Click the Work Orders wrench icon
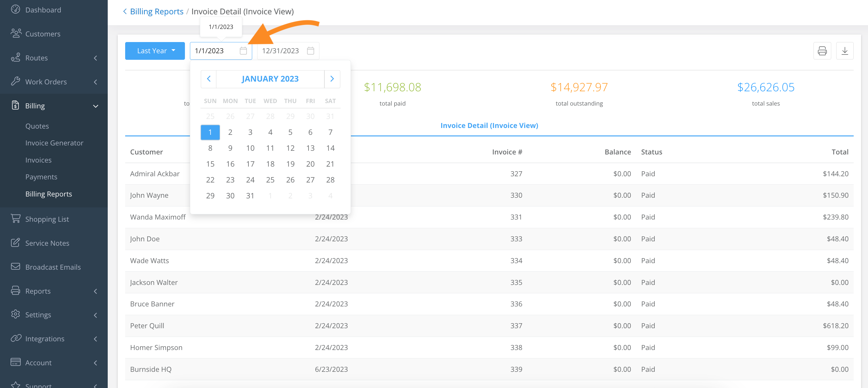 (x=16, y=81)
